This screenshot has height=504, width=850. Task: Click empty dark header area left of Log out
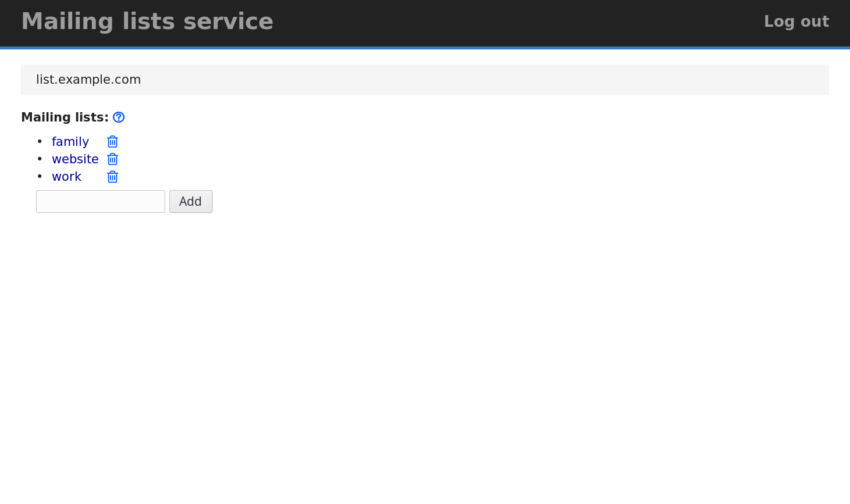pyautogui.click(x=524, y=22)
